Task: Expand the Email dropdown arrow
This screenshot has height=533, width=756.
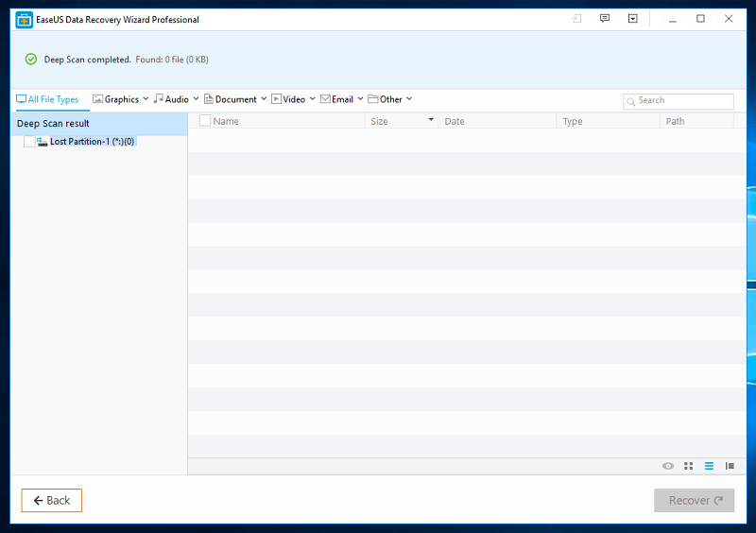Action: (x=360, y=99)
